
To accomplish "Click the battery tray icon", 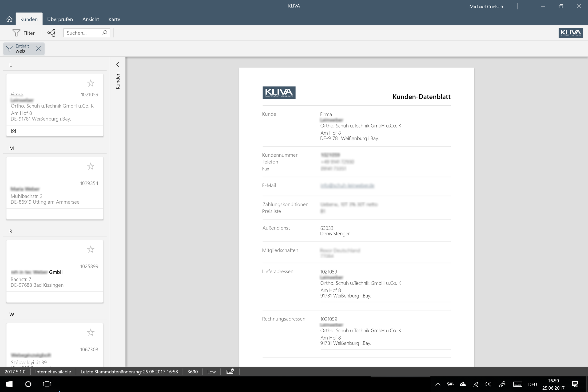I will (x=450, y=384).
